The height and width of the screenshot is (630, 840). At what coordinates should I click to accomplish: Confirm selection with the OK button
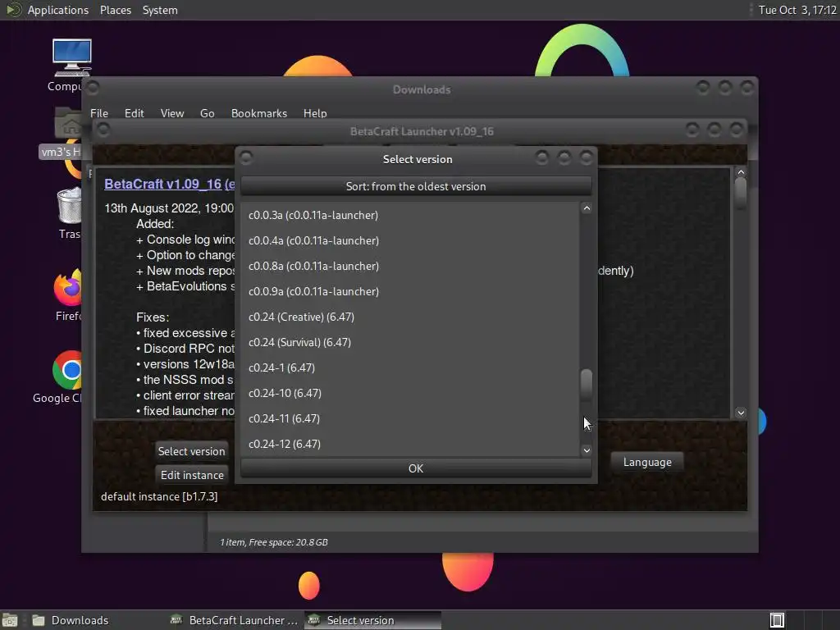(416, 468)
